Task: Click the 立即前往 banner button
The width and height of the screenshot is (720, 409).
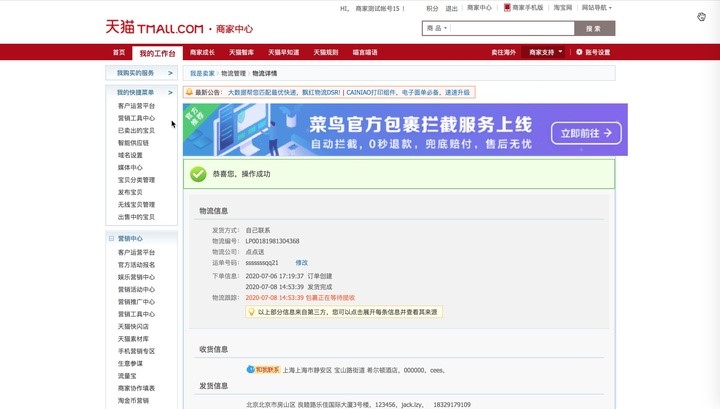Action: click(x=586, y=133)
